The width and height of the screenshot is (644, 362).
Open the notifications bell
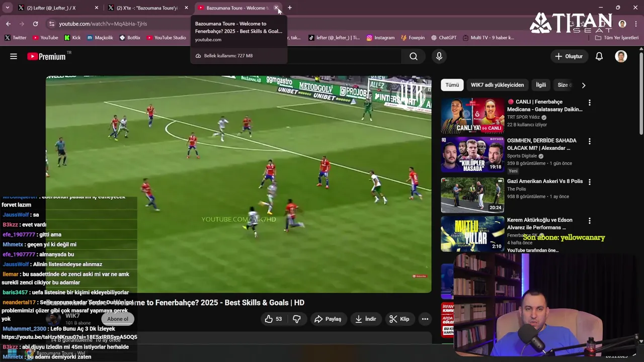[599, 56]
